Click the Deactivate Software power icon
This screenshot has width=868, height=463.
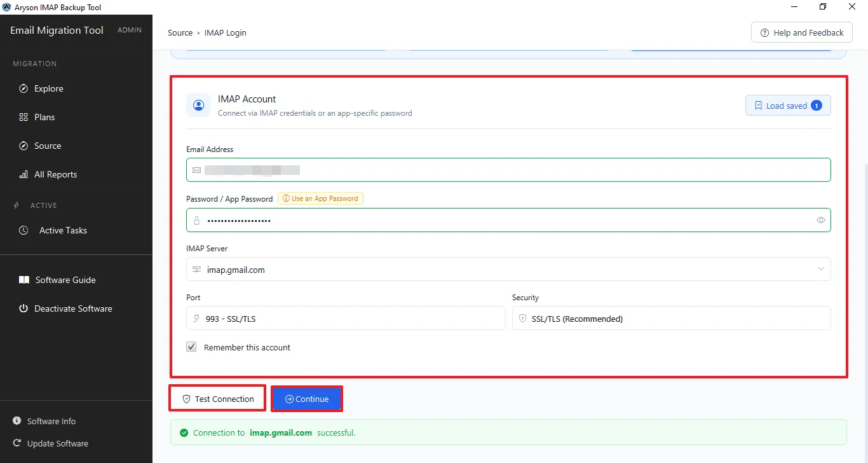point(24,308)
